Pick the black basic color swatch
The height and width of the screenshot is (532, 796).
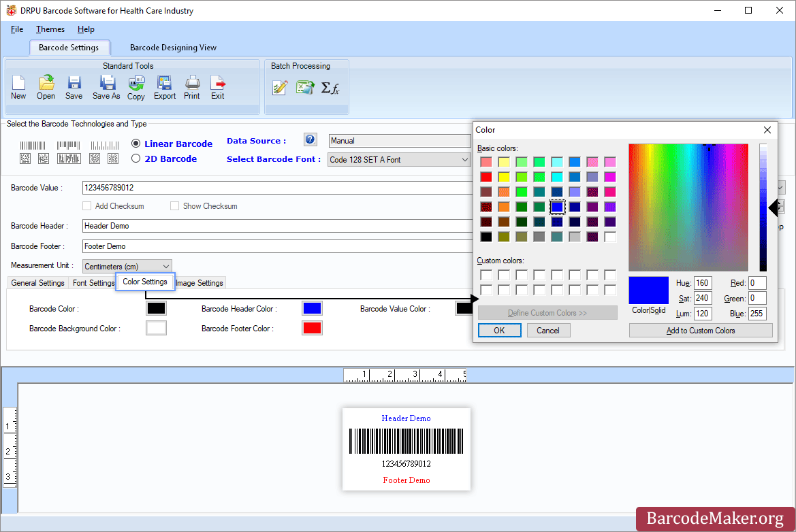click(486, 237)
